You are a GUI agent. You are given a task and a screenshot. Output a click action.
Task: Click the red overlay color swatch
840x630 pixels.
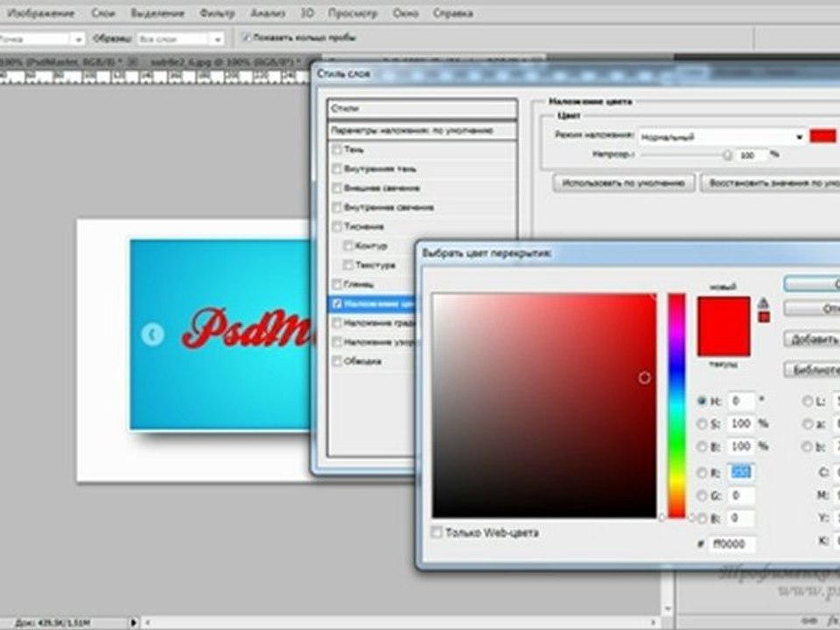click(x=822, y=136)
